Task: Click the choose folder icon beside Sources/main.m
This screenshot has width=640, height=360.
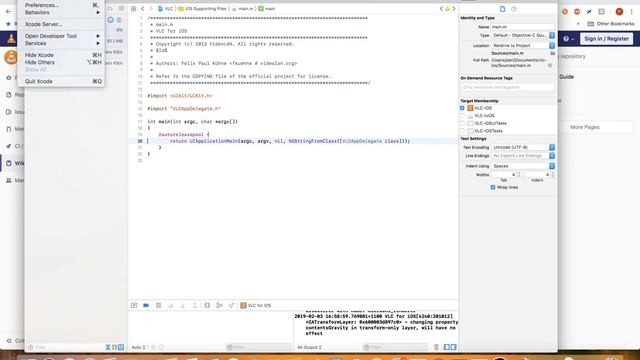Action: (x=552, y=53)
